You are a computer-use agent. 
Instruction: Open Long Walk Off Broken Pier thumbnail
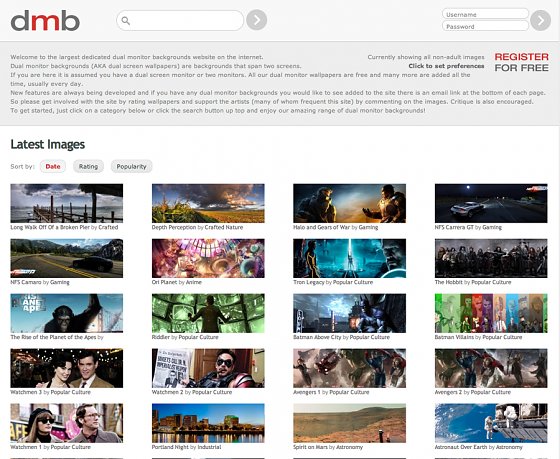[67, 203]
